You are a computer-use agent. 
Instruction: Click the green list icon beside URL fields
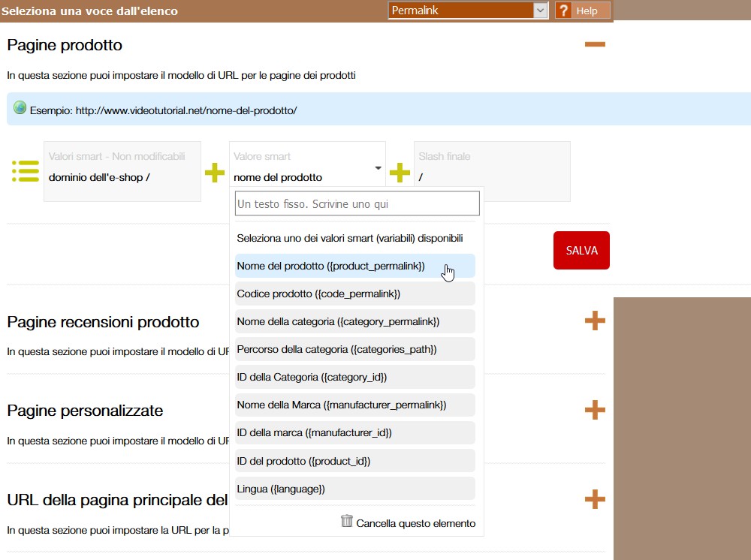pyautogui.click(x=26, y=171)
